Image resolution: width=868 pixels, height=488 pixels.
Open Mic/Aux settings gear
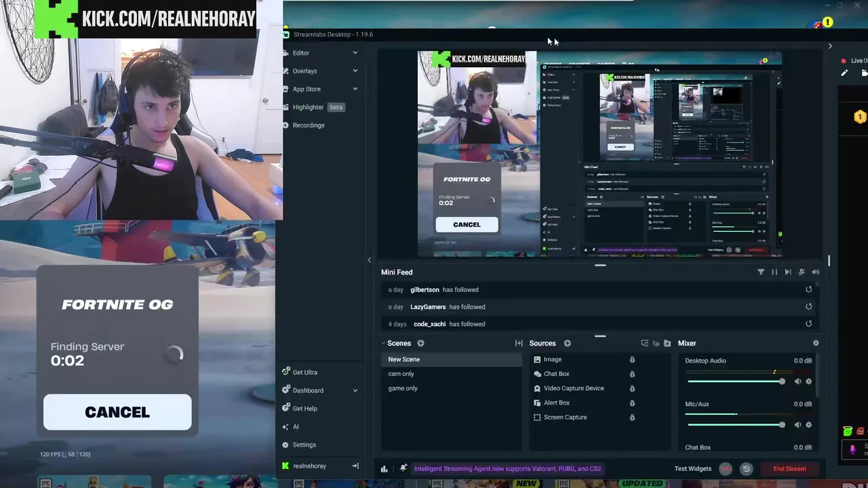pos(808,425)
